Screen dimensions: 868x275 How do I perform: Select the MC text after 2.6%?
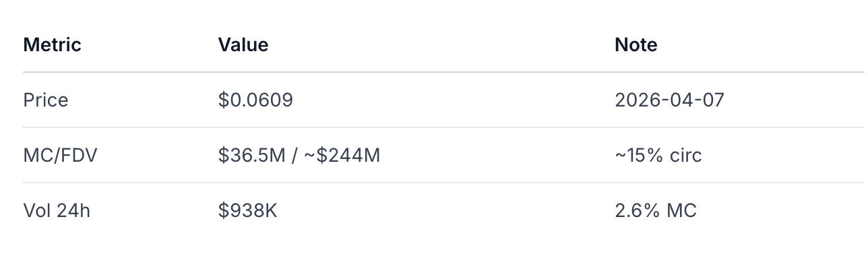(681, 211)
